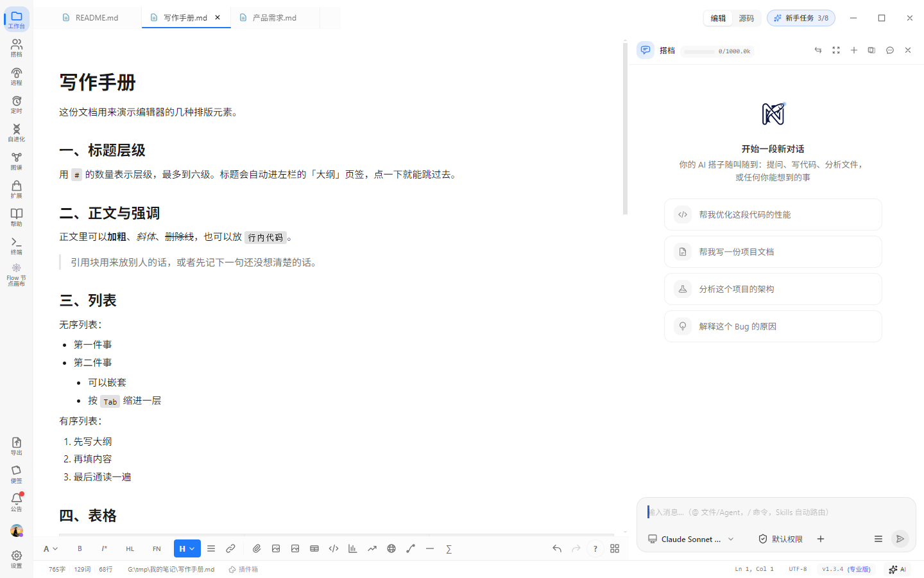
Task: Open the heading H dropdown
Action: click(x=187, y=548)
